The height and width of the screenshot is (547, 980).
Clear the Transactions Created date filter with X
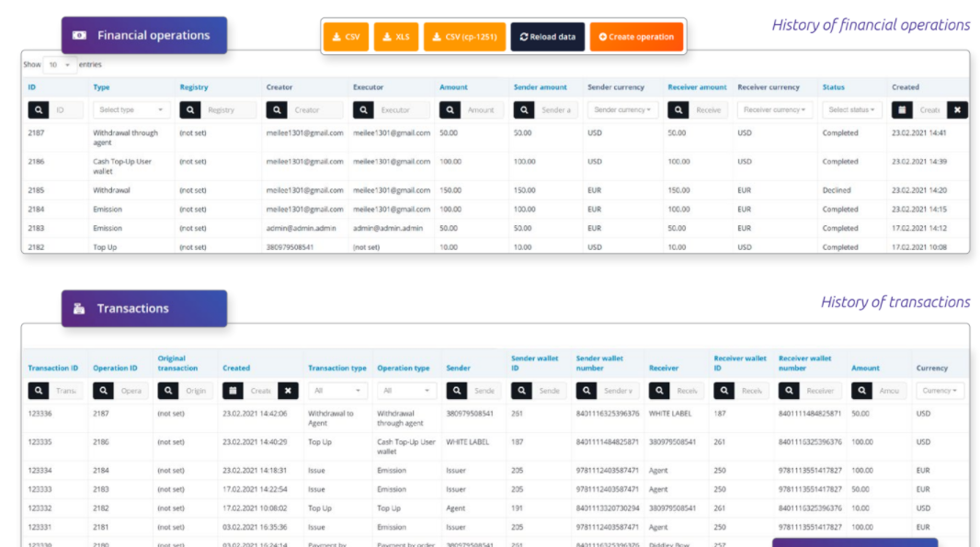click(288, 391)
